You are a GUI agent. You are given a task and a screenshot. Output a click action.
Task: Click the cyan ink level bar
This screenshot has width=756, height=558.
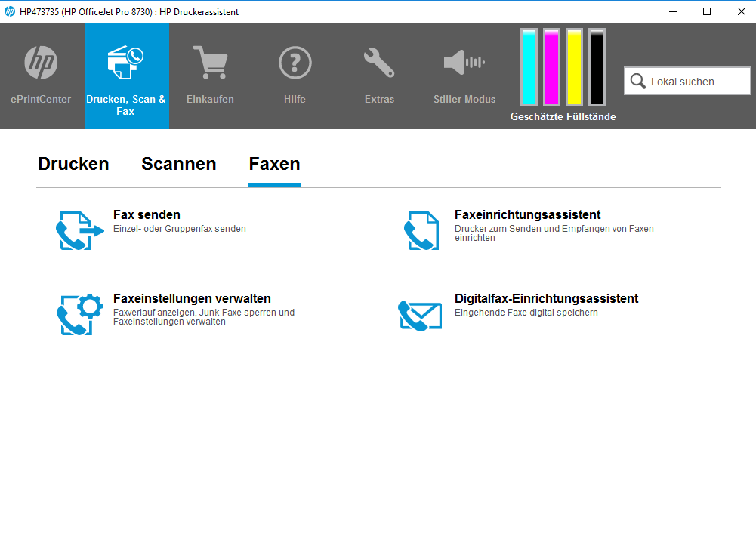pyautogui.click(x=529, y=67)
